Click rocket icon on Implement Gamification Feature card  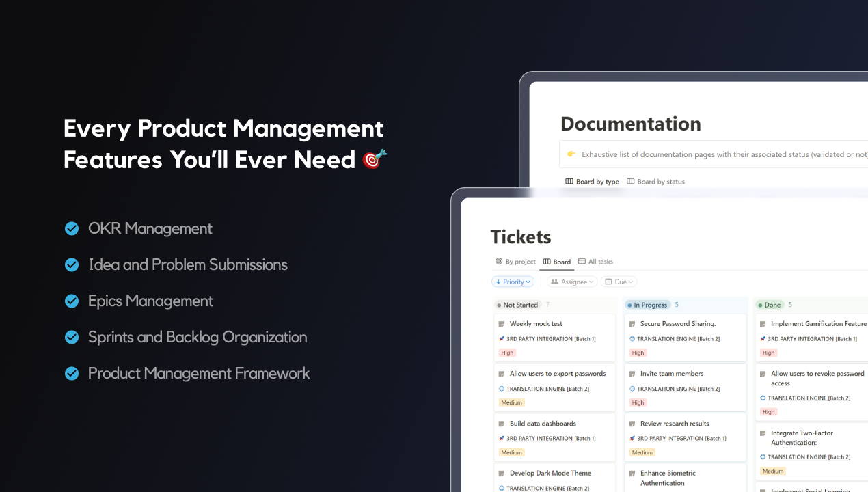click(x=763, y=339)
